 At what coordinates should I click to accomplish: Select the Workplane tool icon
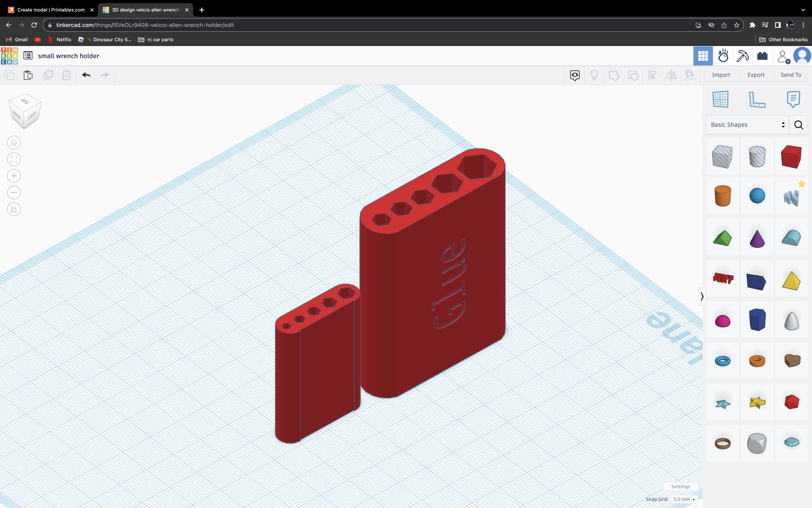[x=720, y=99]
